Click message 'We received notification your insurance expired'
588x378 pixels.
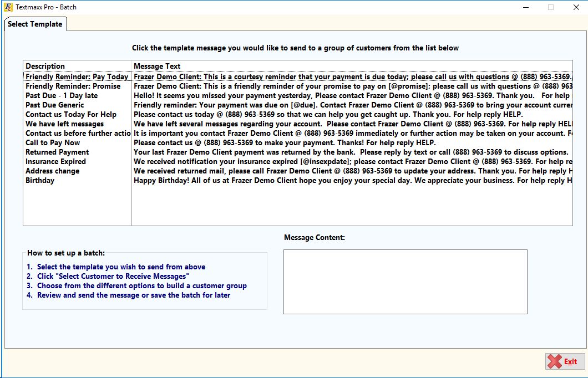pos(352,161)
